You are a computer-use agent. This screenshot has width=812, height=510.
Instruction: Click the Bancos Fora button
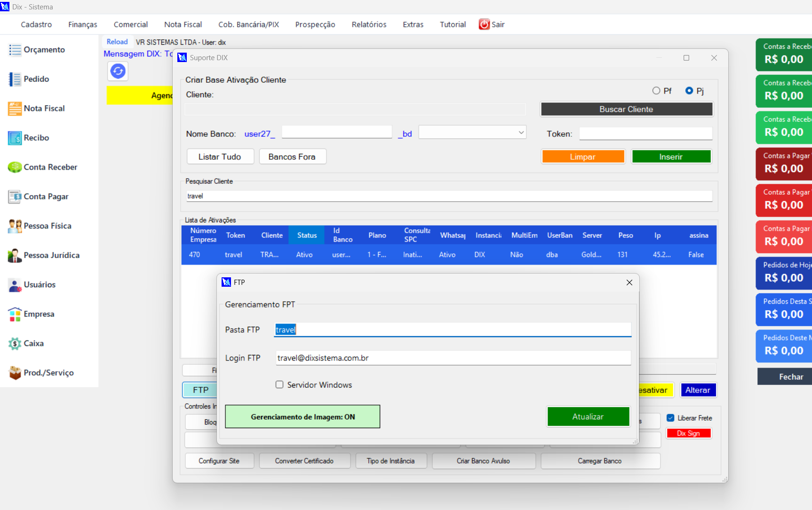pos(292,157)
